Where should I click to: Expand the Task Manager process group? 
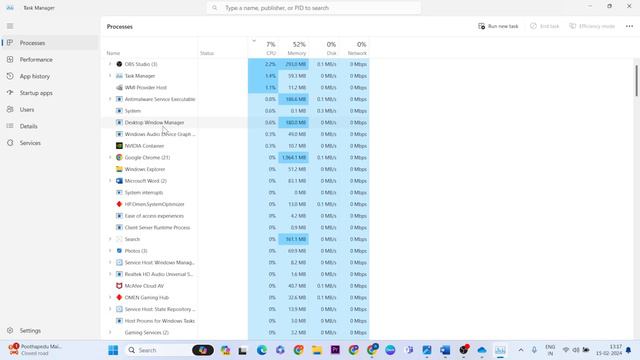coord(109,76)
